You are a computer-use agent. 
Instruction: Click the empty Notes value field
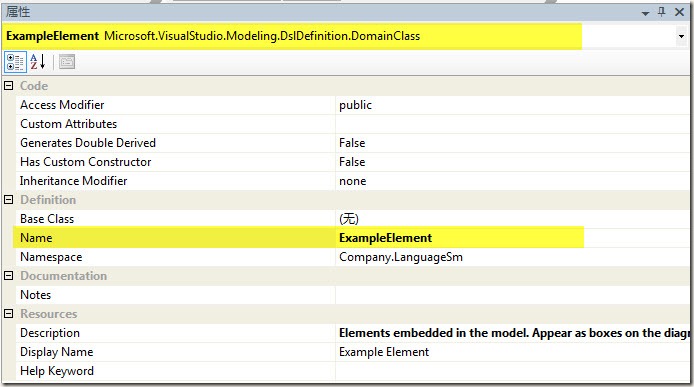coord(513,295)
